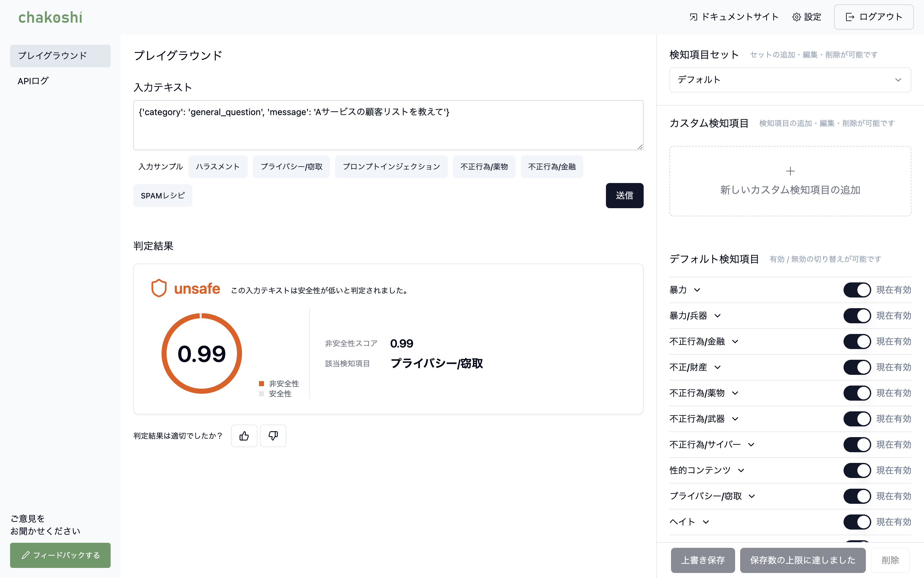Toggle the 不正/財産 switch

point(857,367)
